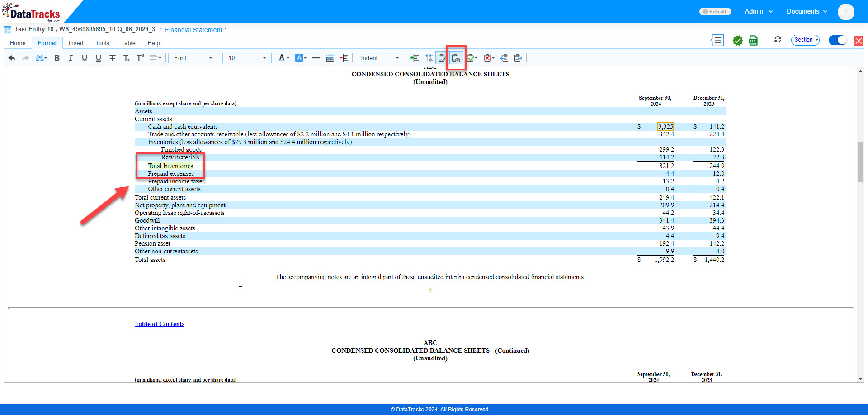Click the scrollbar down arrow
This screenshot has width=868, height=415.
[860, 379]
